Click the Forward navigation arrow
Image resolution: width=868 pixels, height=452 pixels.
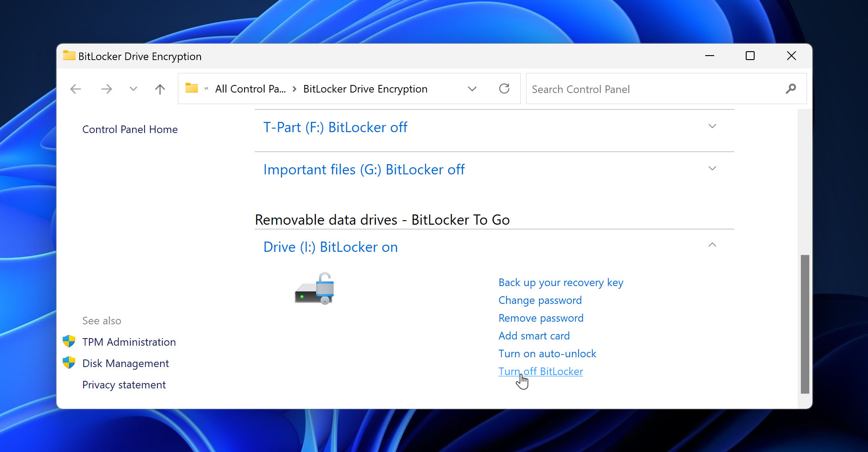[x=106, y=89]
